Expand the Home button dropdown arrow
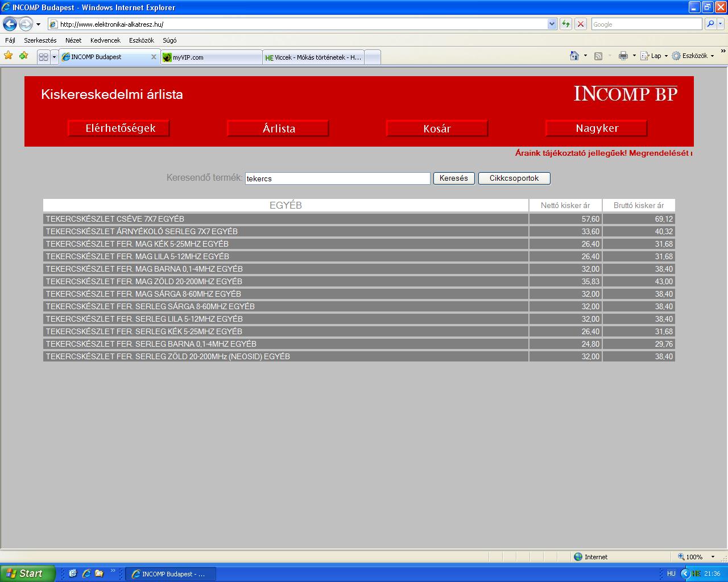 (x=585, y=56)
